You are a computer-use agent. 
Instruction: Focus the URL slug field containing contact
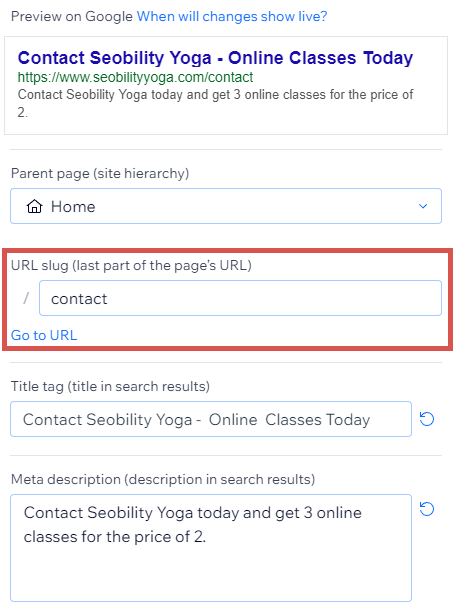pyautogui.click(x=240, y=298)
